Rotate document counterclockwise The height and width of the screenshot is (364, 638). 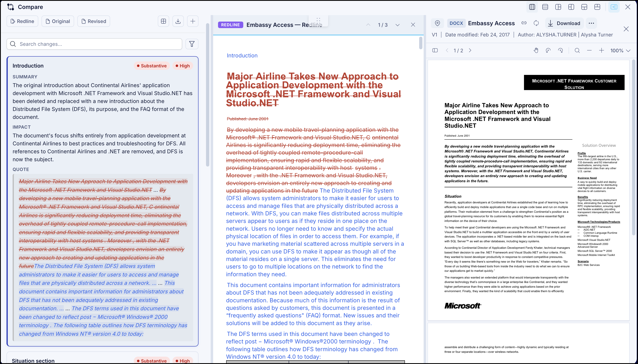click(x=548, y=50)
